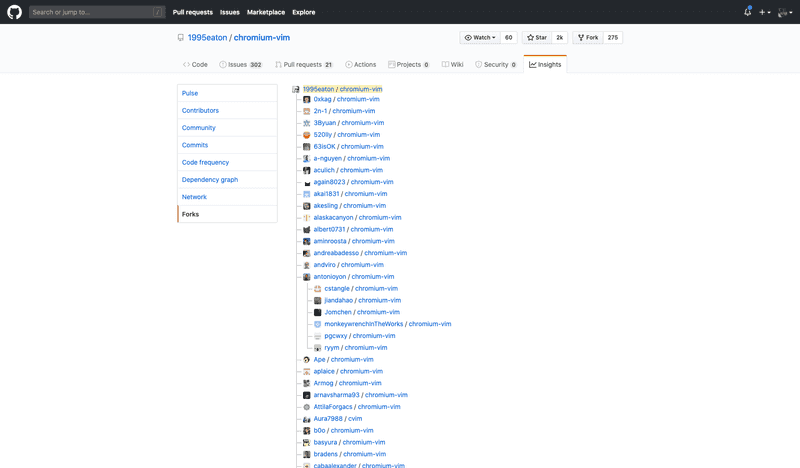The height and width of the screenshot is (468, 800).
Task: Select the Insights tab
Action: click(x=545, y=65)
